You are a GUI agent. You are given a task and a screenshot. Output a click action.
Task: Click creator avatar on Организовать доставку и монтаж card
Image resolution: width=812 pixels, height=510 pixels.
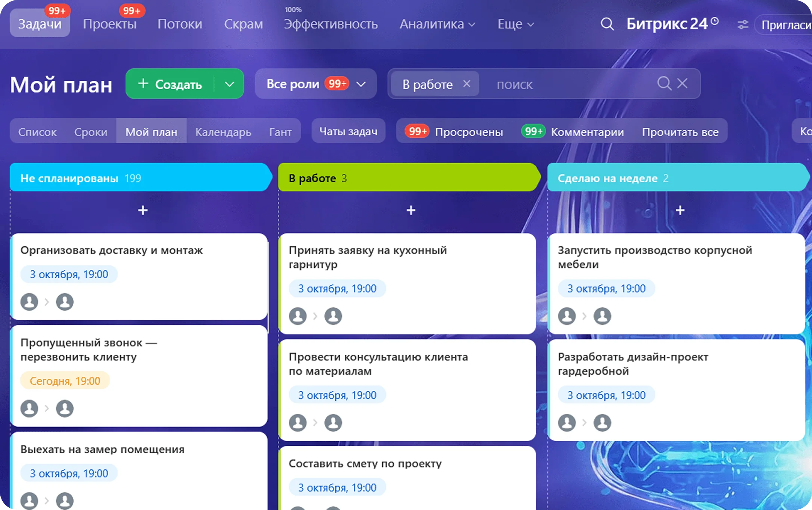pyautogui.click(x=29, y=302)
